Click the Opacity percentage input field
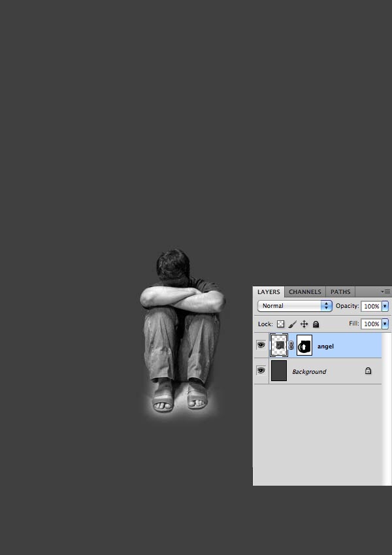Screen dimensions: 392x555 (x=370, y=306)
